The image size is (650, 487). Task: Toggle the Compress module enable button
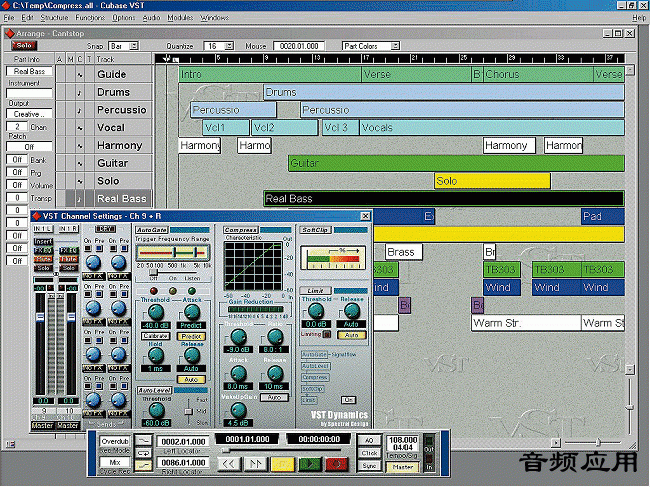point(240,230)
